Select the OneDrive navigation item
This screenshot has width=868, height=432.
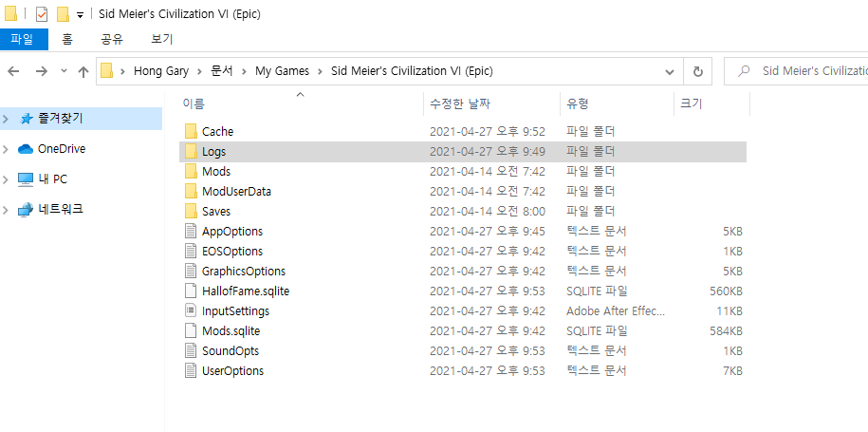click(x=62, y=149)
